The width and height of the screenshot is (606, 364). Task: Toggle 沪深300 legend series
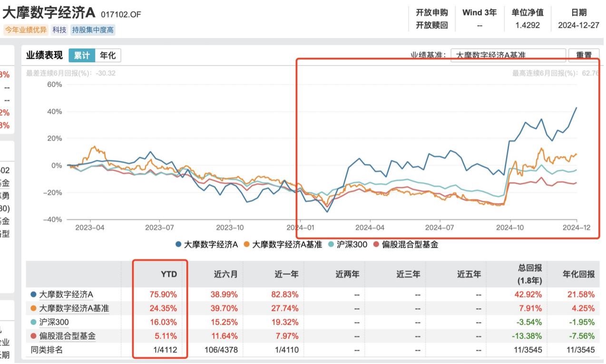347,245
